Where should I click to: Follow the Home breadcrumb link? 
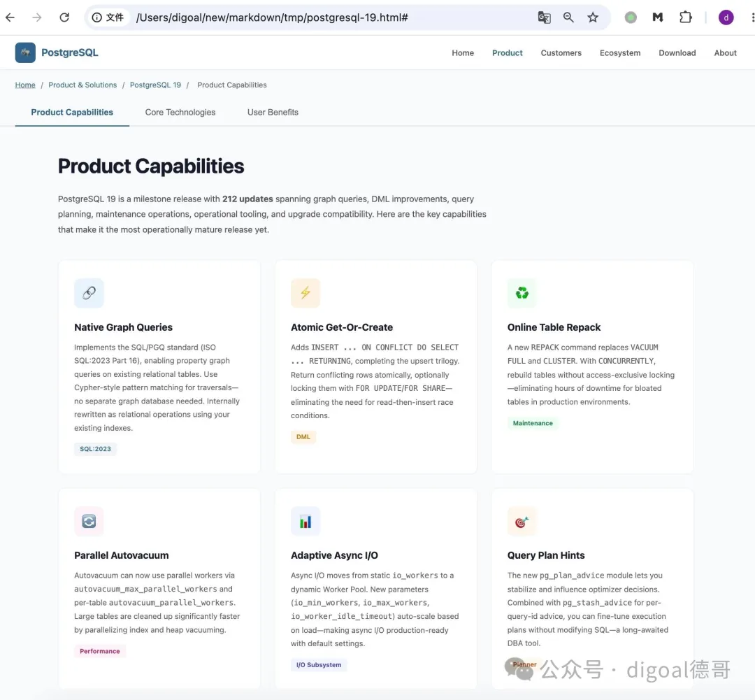click(25, 85)
